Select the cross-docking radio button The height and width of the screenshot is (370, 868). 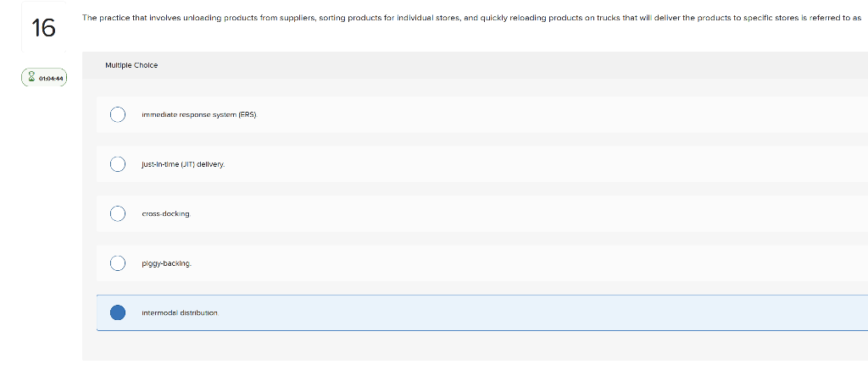pyautogui.click(x=117, y=213)
